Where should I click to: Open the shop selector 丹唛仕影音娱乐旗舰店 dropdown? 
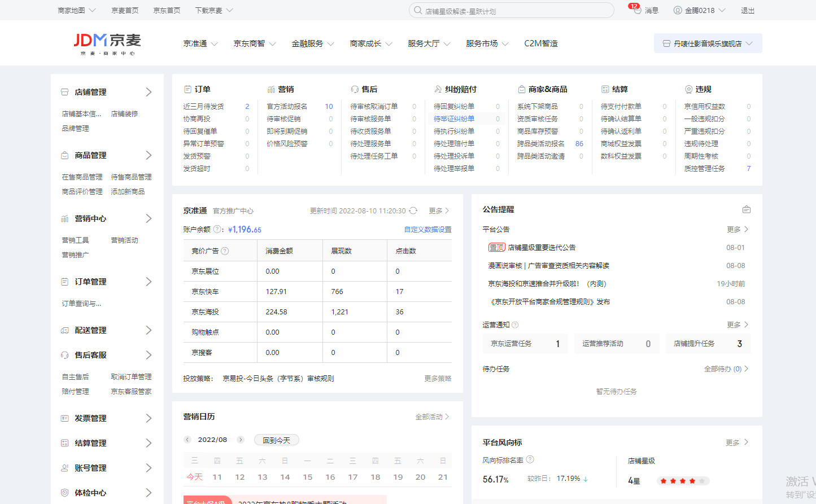coord(708,43)
